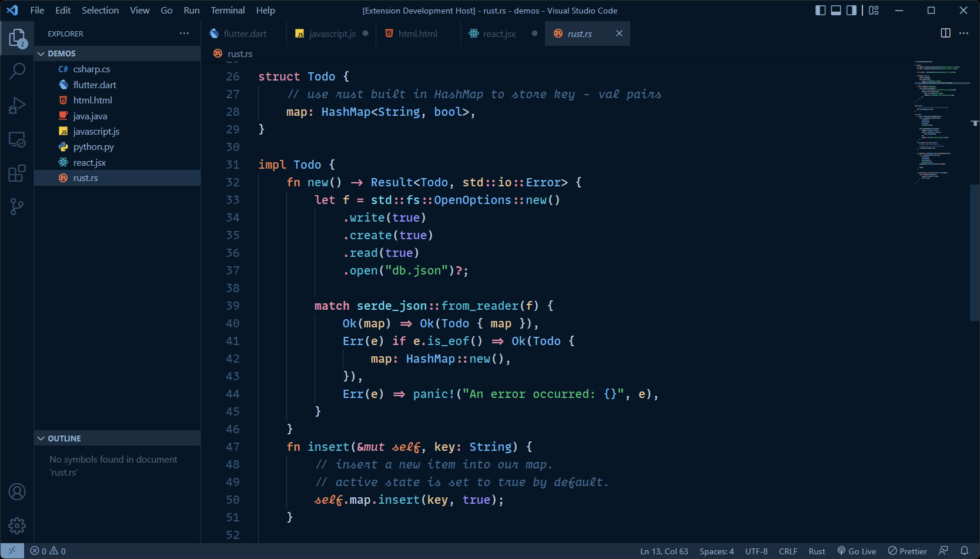Open java.java in Explorer

pos(118,116)
